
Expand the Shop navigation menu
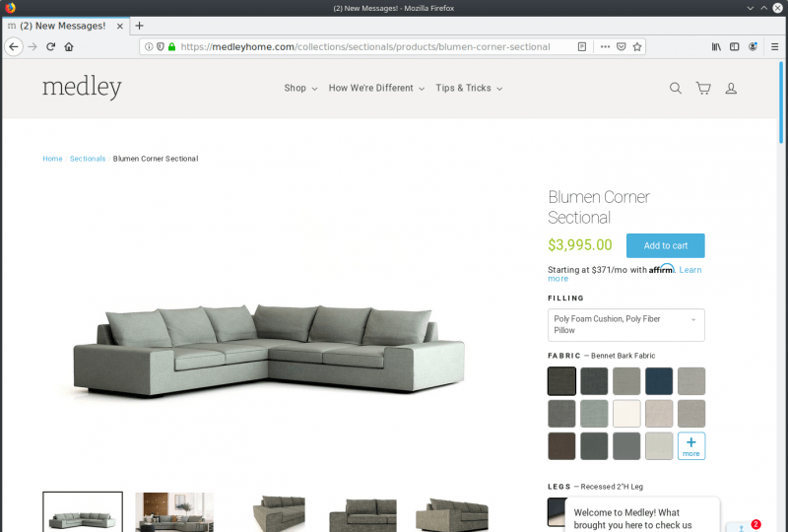tap(300, 88)
